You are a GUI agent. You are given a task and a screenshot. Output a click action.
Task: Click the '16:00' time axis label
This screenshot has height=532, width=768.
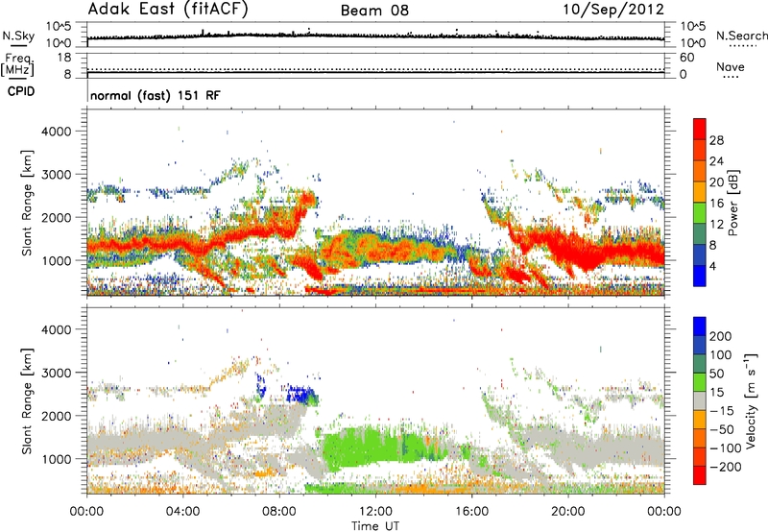tap(471, 512)
